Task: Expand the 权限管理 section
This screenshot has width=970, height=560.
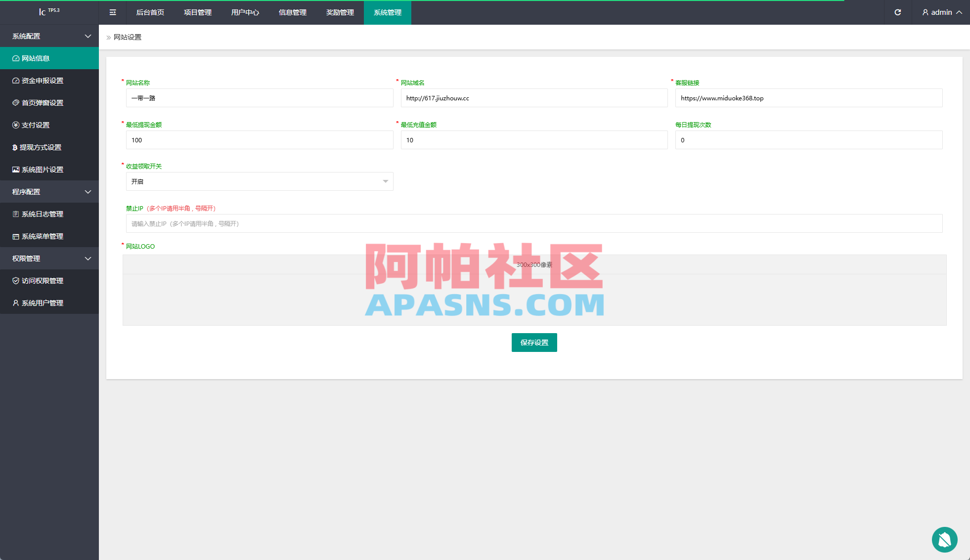Action: (x=49, y=258)
